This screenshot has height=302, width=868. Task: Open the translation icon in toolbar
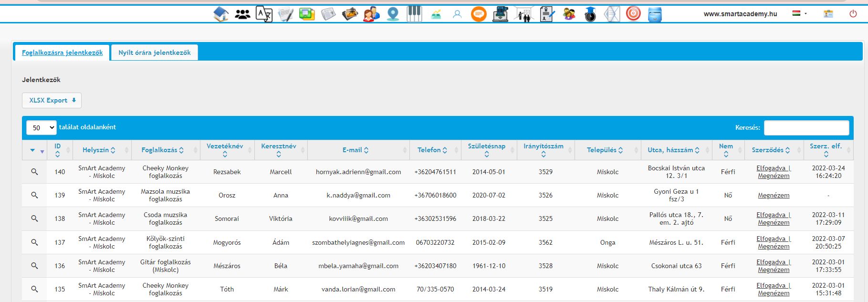pyautogui.click(x=264, y=14)
